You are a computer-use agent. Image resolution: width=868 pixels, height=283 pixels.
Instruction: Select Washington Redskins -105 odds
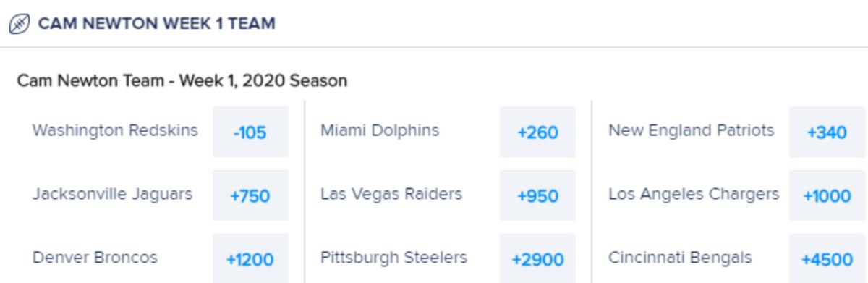250,132
